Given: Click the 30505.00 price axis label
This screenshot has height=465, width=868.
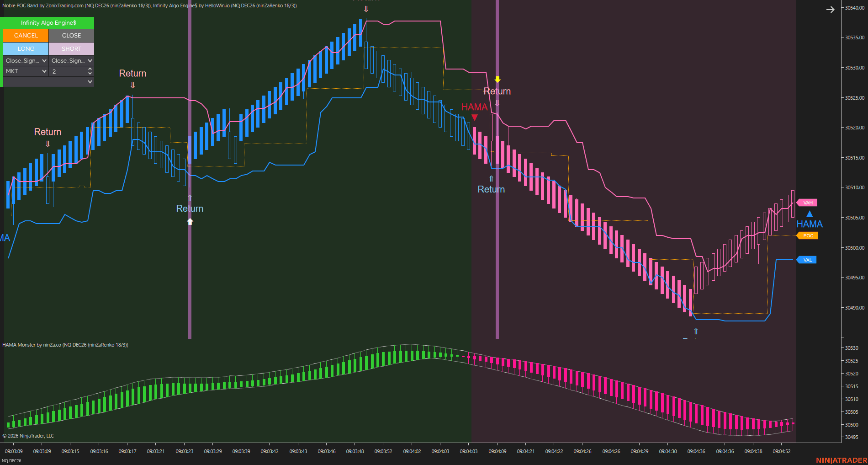Looking at the screenshot, I should click(854, 218).
